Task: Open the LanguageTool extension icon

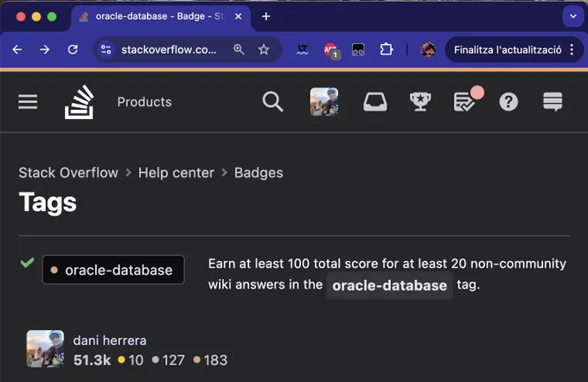Action: tap(303, 49)
